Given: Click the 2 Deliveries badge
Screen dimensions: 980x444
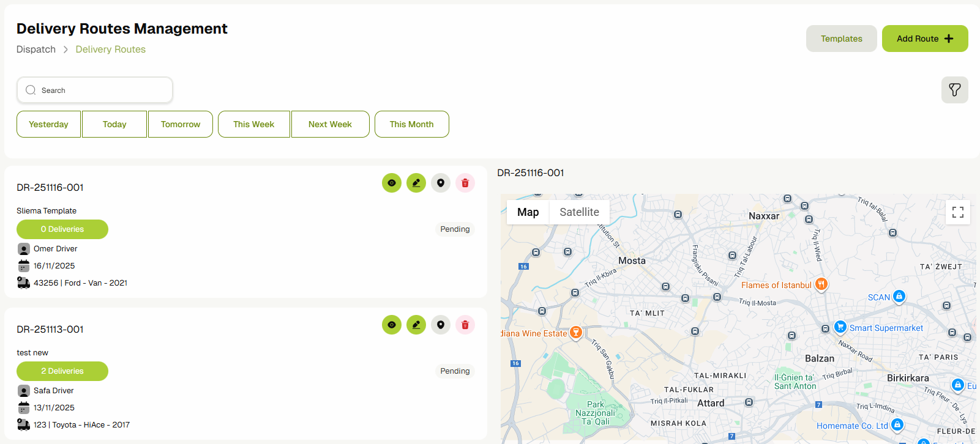Looking at the screenshot, I should click(x=62, y=371).
